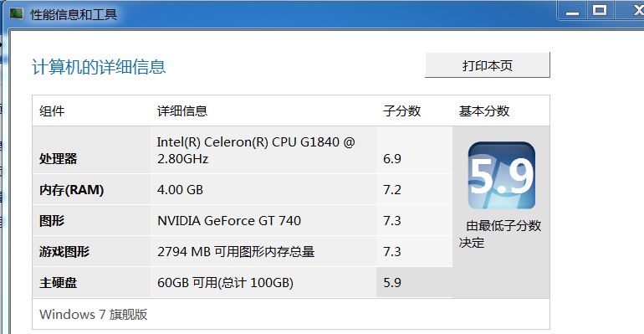
Task: Click 2794 MB 可用图形内存总量 text
Action: tap(236, 251)
